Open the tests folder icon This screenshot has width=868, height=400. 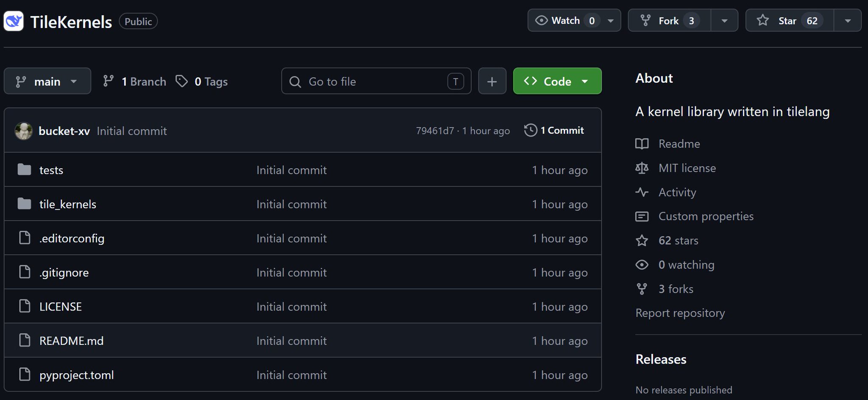24,170
